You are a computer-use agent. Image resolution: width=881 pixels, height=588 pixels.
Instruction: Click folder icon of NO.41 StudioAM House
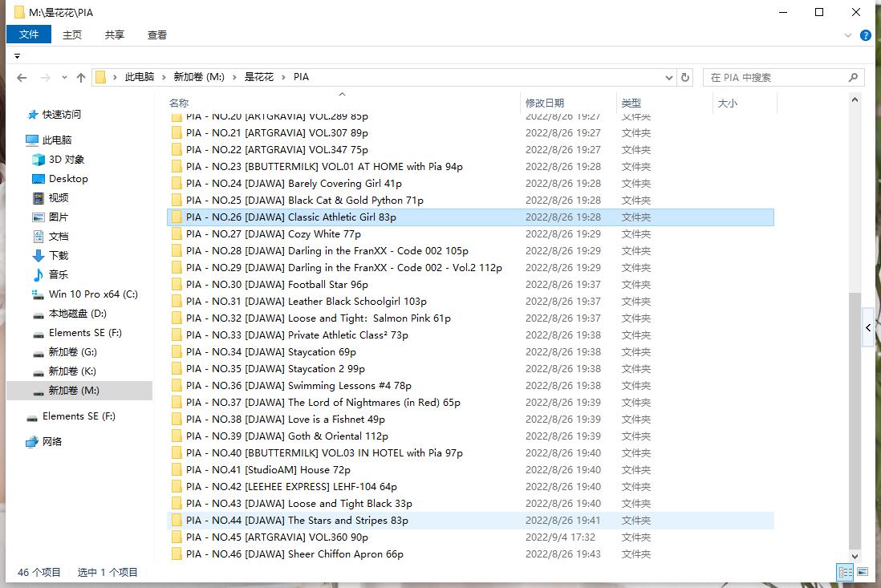pos(177,470)
